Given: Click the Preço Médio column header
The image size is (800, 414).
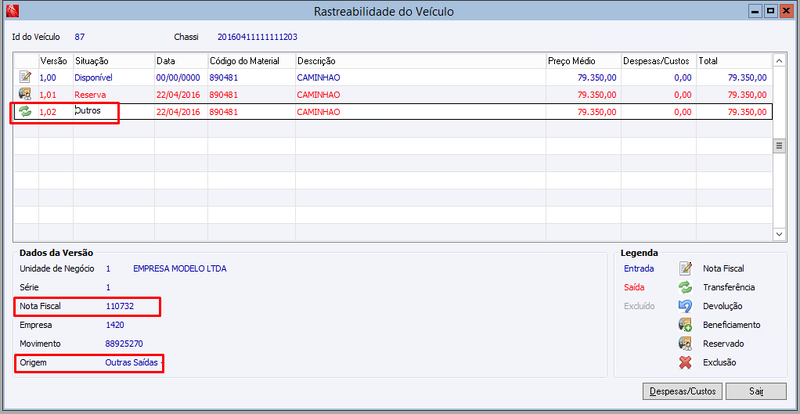Looking at the screenshot, I should coord(584,61).
